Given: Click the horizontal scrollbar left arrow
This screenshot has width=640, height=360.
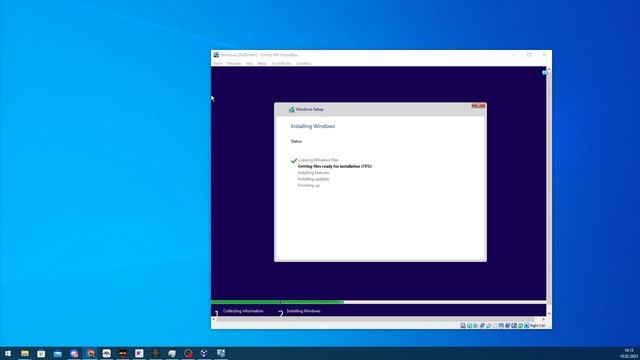Looking at the screenshot, I should point(213,319).
